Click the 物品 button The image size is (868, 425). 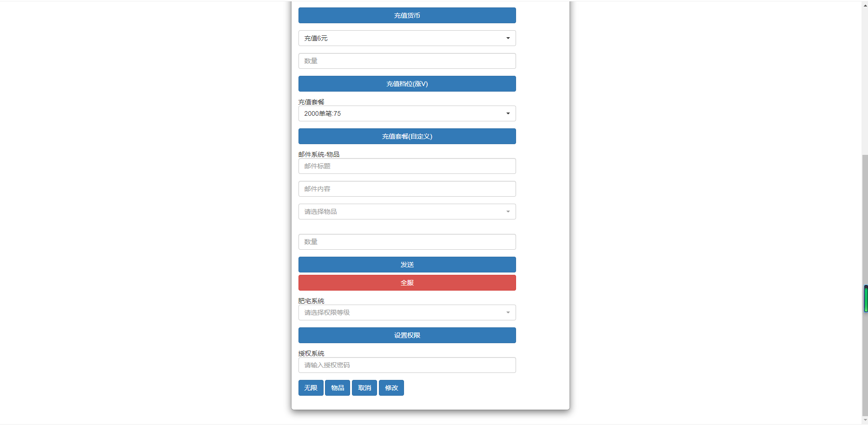[x=338, y=388]
